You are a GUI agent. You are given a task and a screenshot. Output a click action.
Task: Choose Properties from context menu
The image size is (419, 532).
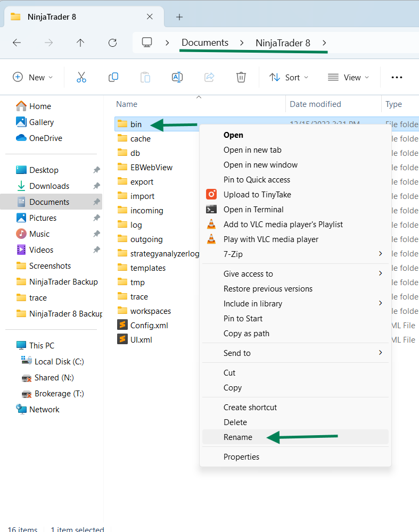[x=295, y=456]
